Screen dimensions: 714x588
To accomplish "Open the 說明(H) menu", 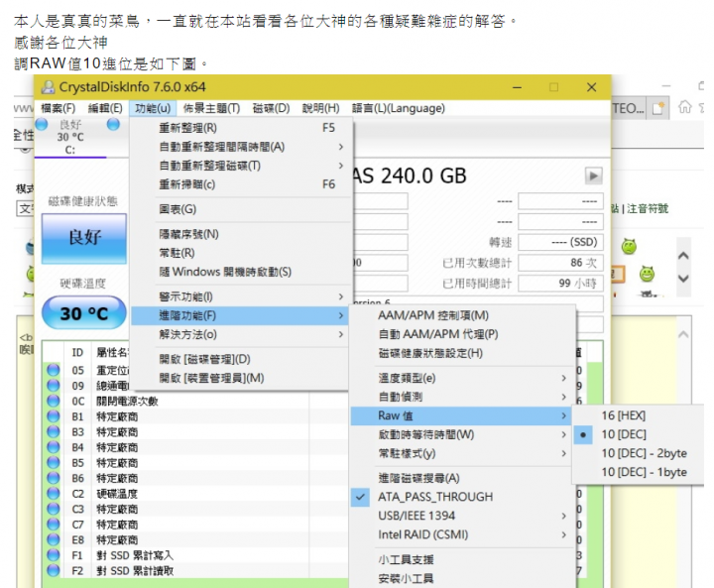I will coord(321,108).
